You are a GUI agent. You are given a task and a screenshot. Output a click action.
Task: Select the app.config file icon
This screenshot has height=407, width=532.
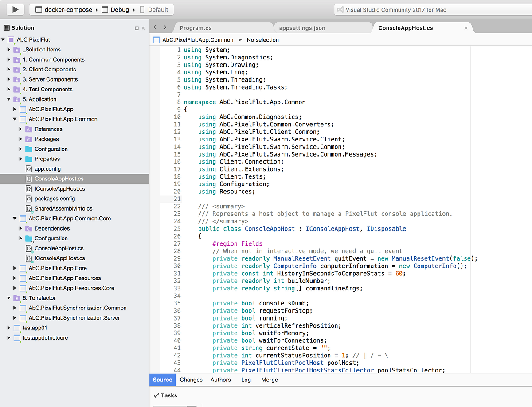tap(29, 169)
